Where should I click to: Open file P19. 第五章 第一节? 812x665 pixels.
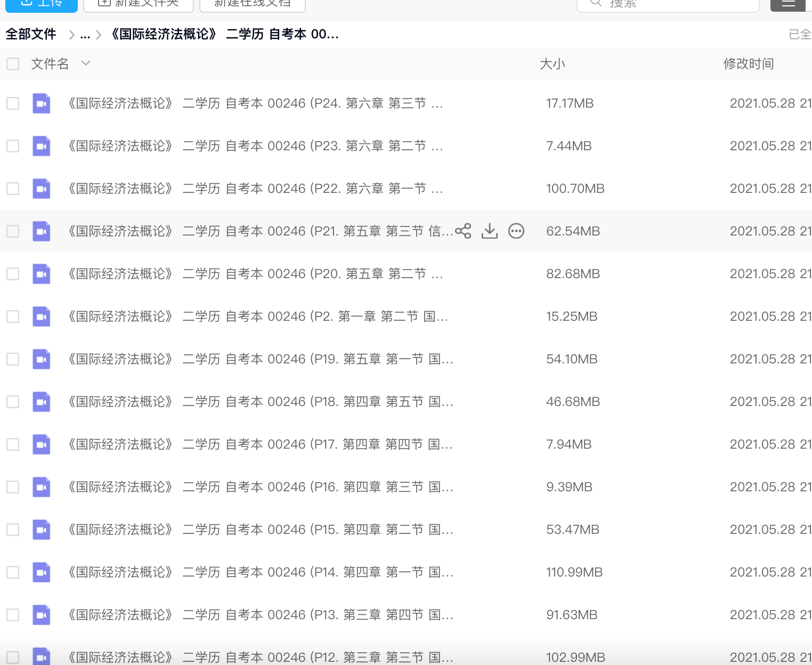click(x=259, y=359)
